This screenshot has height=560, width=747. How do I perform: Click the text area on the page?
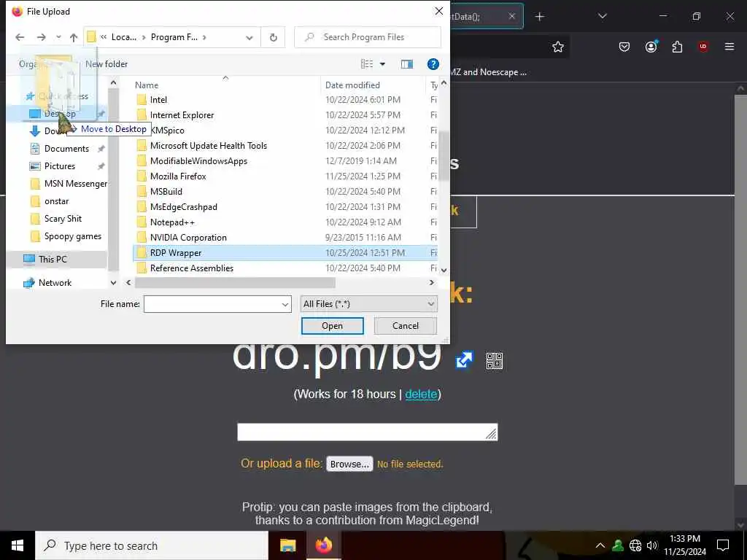pos(368,432)
